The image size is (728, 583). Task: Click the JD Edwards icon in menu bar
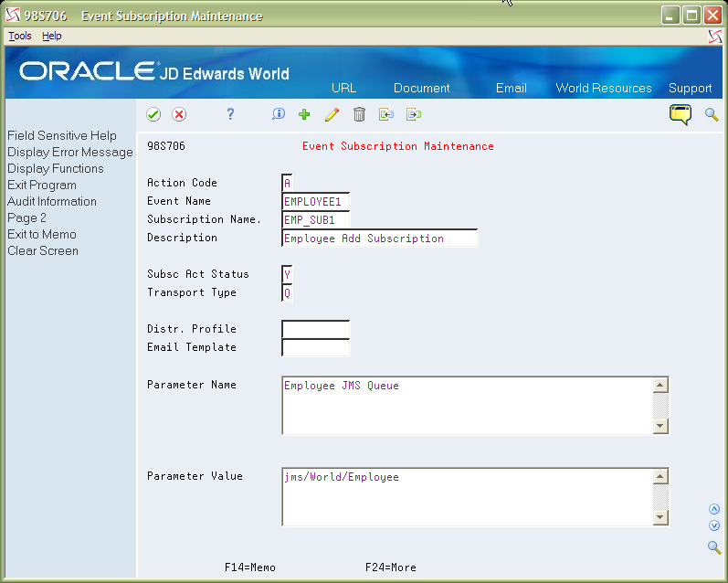coord(715,37)
